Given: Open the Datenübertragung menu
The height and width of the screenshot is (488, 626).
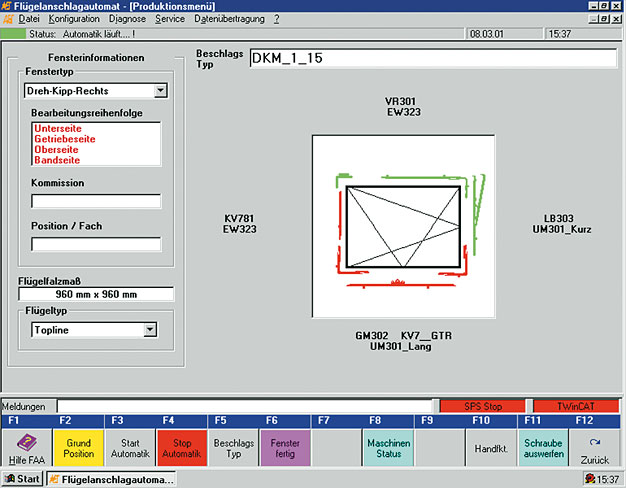Looking at the screenshot, I should click(229, 19).
